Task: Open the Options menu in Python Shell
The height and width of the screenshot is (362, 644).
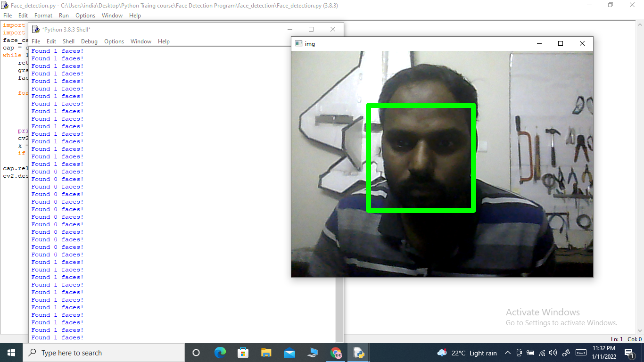Action: (x=114, y=41)
